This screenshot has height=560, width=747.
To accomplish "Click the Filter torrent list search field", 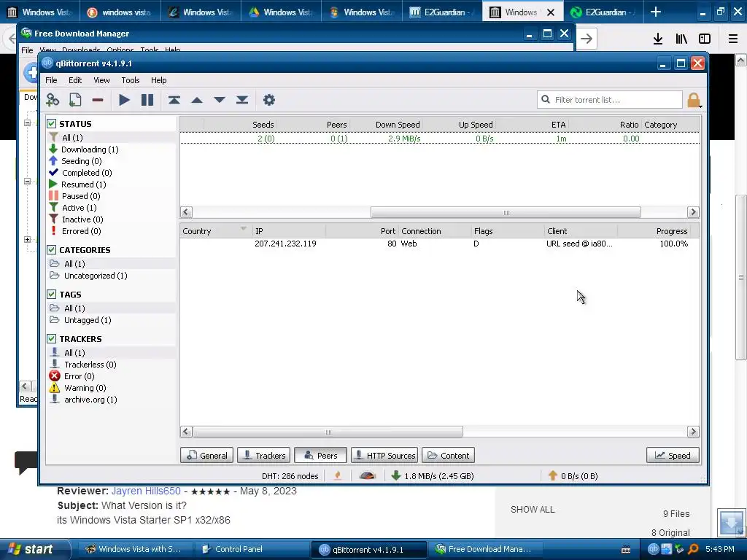I will tap(610, 100).
